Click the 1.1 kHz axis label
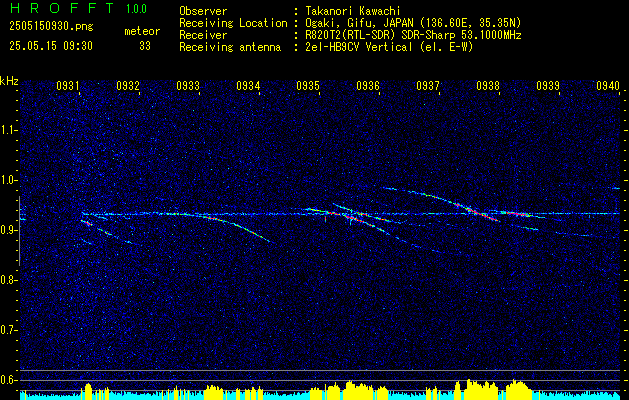Image resolution: width=629 pixels, height=400 pixels. click(x=9, y=130)
